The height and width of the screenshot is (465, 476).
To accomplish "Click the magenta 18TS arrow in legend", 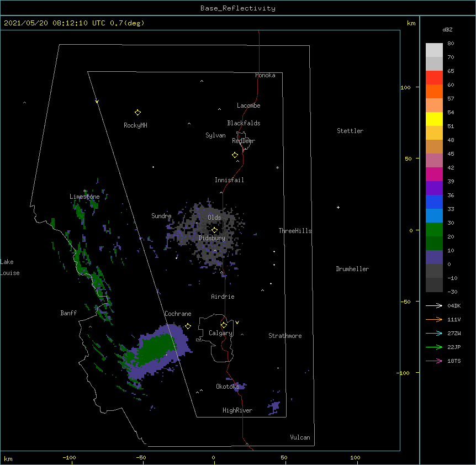I will tap(434, 361).
